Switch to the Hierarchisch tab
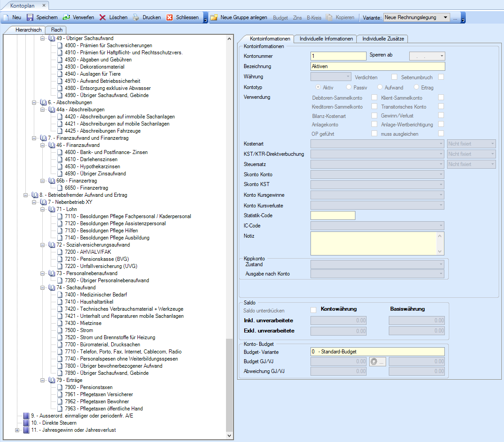The image size is (504, 442). (x=28, y=30)
